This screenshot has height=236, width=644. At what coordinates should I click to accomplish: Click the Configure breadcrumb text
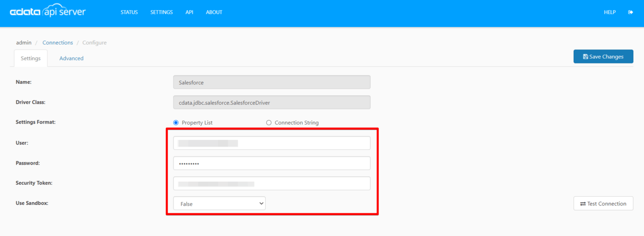[x=94, y=42]
